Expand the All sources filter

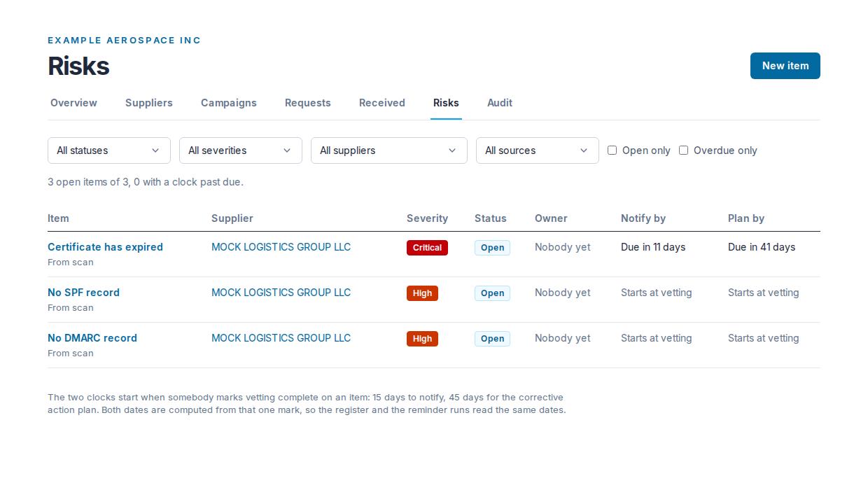[x=538, y=150]
